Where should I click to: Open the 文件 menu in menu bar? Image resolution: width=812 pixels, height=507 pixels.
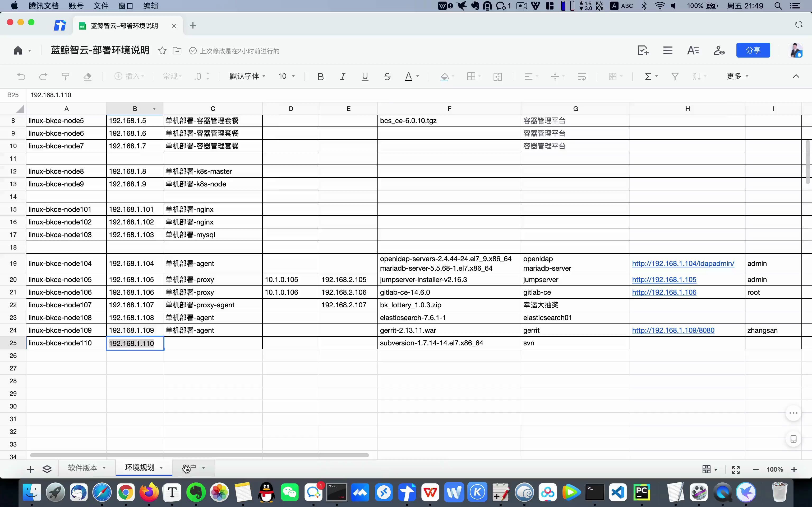tap(101, 6)
